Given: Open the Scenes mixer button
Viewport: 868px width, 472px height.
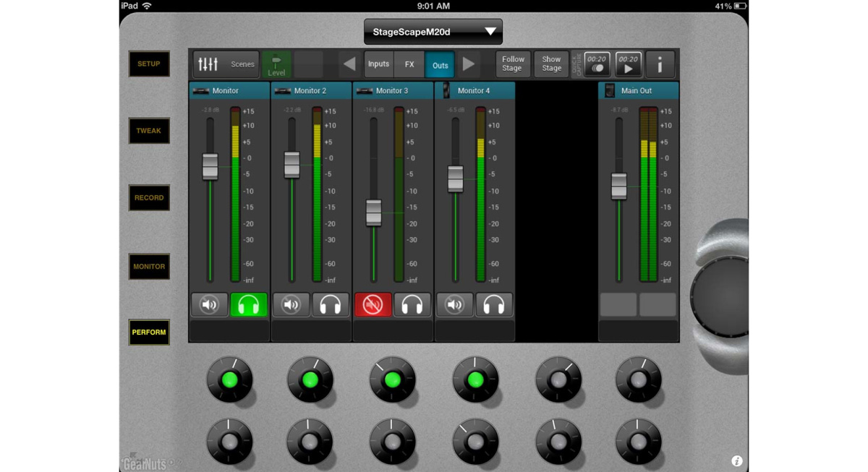Looking at the screenshot, I should click(226, 64).
